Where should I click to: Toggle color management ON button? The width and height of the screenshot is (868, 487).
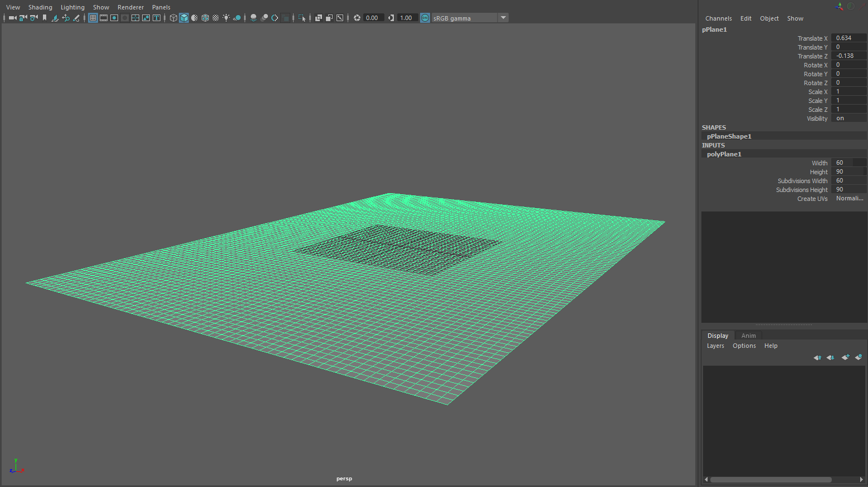[x=425, y=18]
